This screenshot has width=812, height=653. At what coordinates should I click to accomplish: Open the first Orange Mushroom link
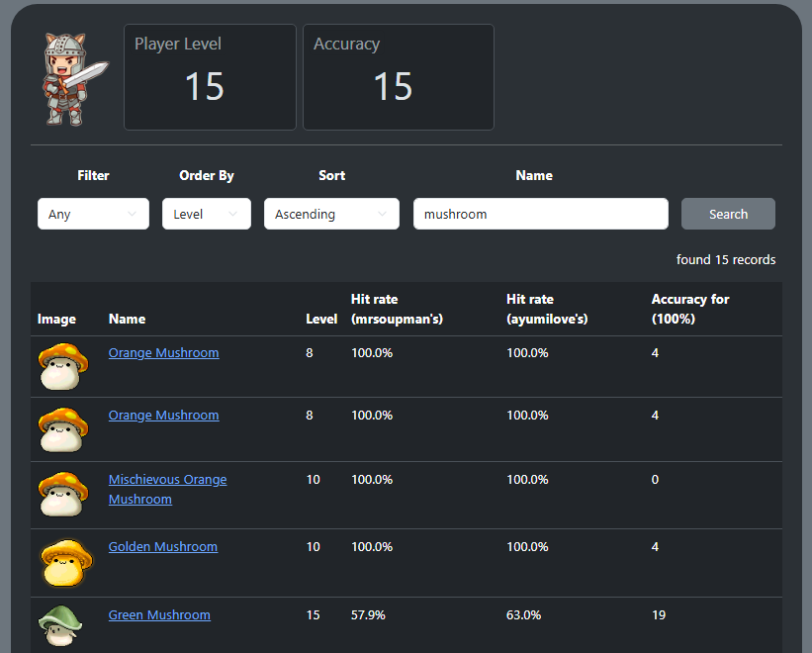pyautogui.click(x=163, y=352)
